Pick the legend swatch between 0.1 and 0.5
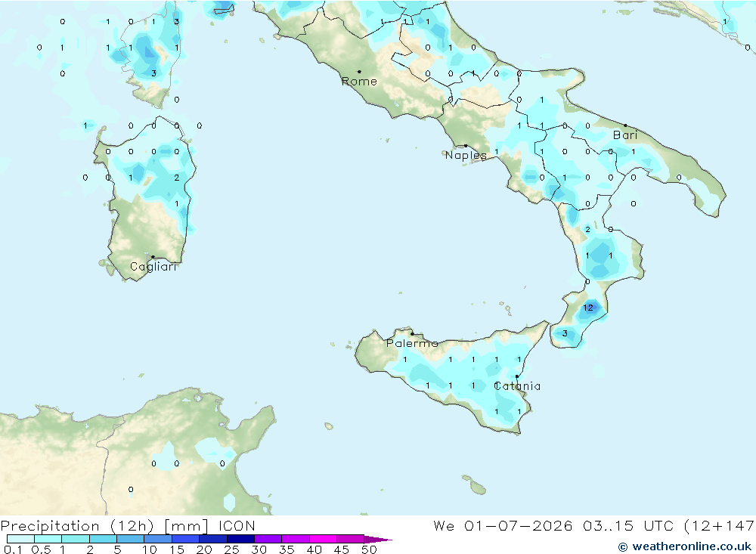The image size is (756, 554). (20, 539)
